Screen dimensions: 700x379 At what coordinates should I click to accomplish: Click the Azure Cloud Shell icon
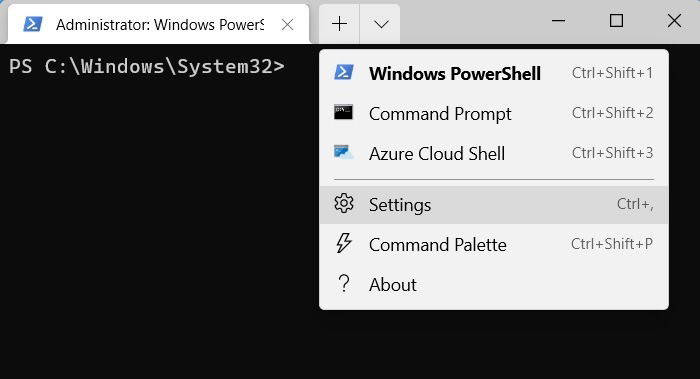[x=344, y=152]
